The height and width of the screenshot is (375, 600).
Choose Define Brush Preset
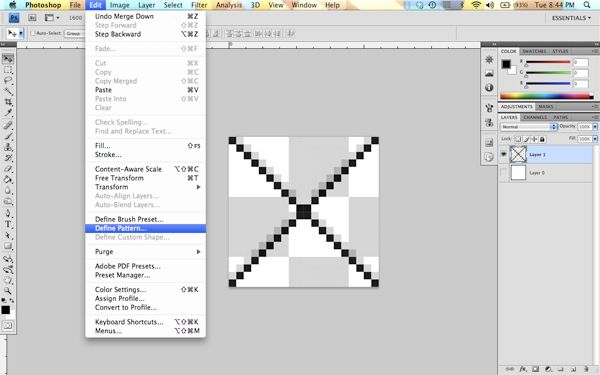coord(145,219)
